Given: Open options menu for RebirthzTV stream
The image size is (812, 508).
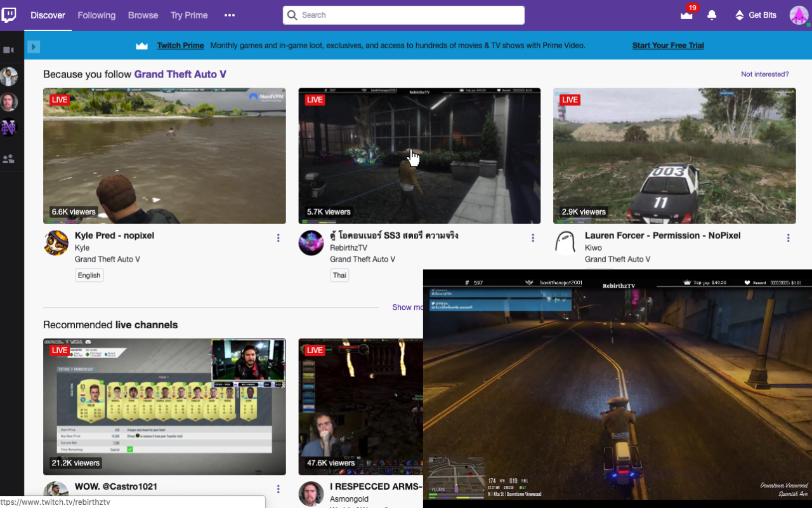Looking at the screenshot, I should (533, 238).
